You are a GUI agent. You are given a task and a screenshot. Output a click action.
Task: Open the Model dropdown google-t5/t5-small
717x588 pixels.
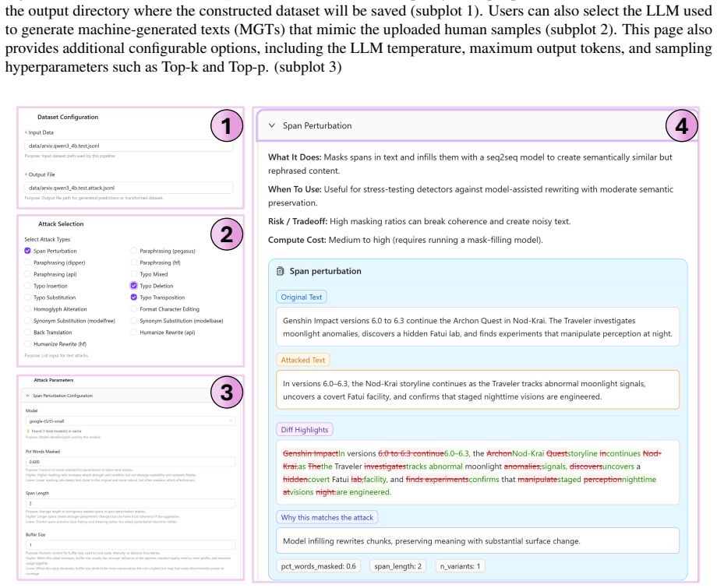click(x=130, y=421)
